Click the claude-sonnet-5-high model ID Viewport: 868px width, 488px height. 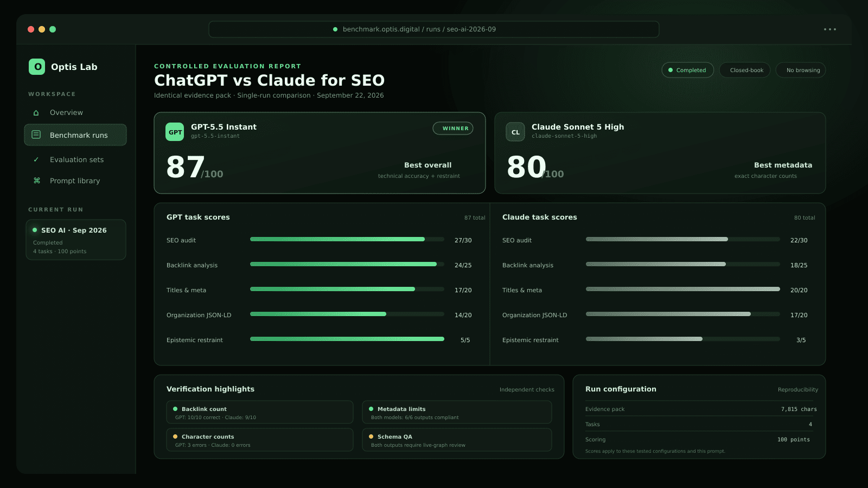564,136
